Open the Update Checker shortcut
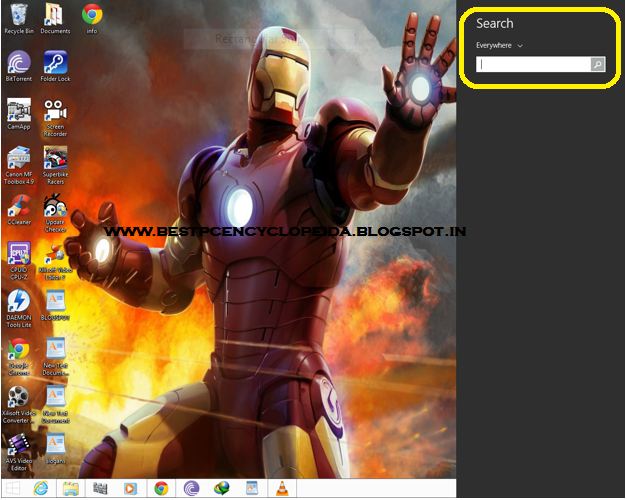Viewport: 627px width, 500px height. pyautogui.click(x=55, y=213)
